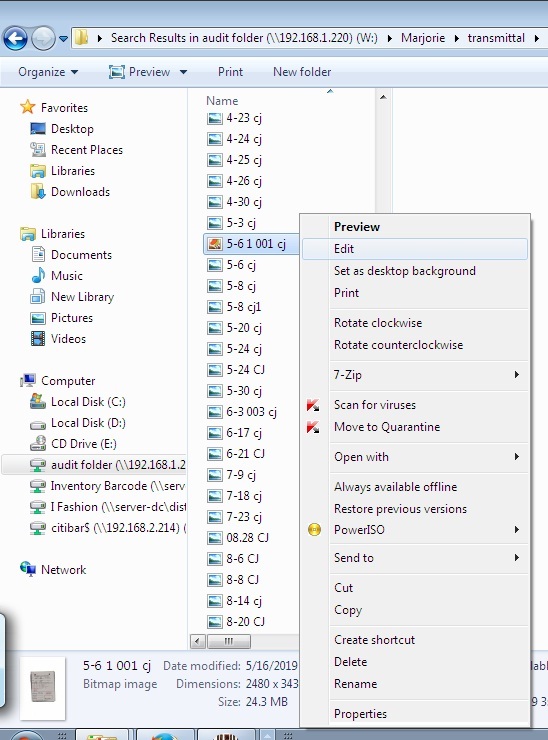Click the Music library icon
The image size is (548, 740).
(38, 276)
